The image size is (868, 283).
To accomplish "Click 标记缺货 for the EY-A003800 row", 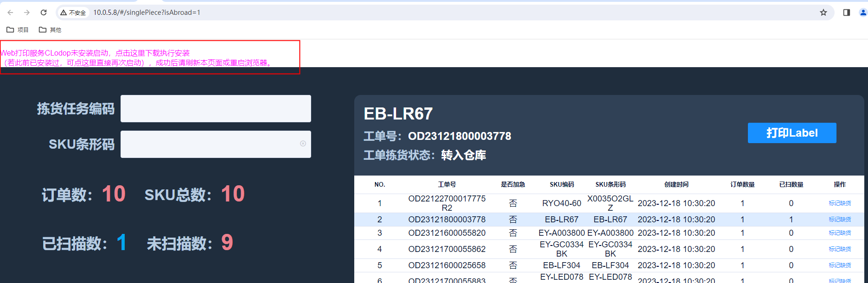I will tap(839, 233).
